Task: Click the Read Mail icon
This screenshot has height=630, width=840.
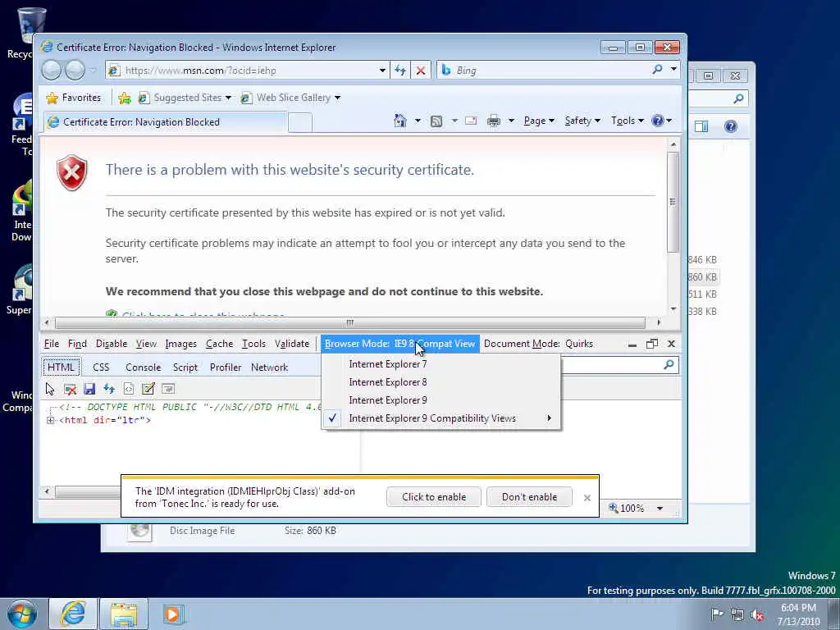Action: pyautogui.click(x=471, y=121)
